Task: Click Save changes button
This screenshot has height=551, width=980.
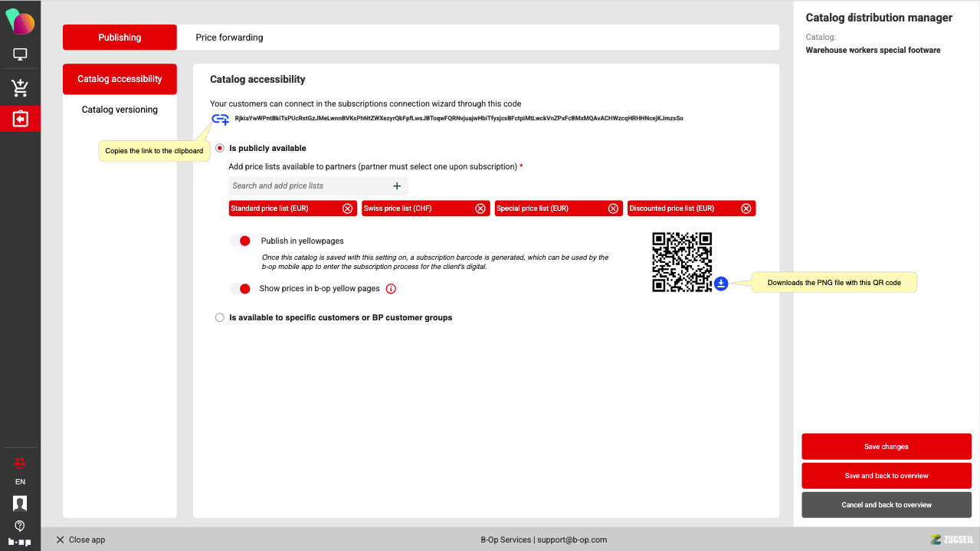Action: pos(886,447)
